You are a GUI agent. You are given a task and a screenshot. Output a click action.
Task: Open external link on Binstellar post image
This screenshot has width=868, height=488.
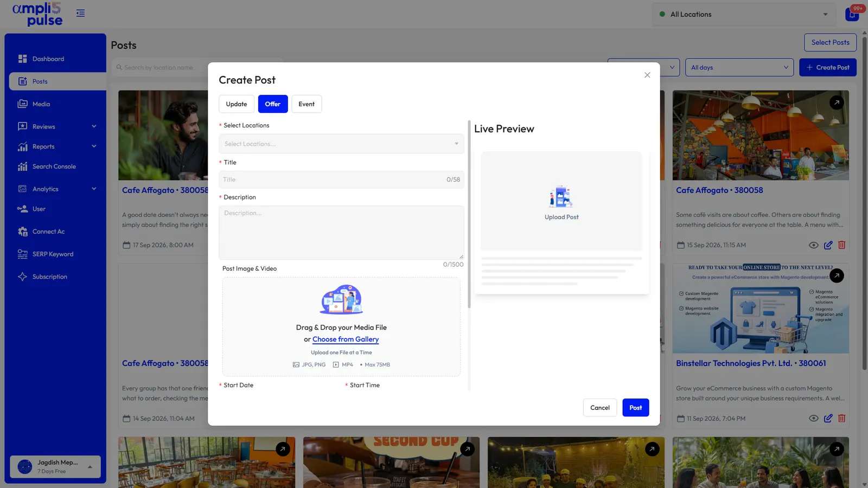837,275
